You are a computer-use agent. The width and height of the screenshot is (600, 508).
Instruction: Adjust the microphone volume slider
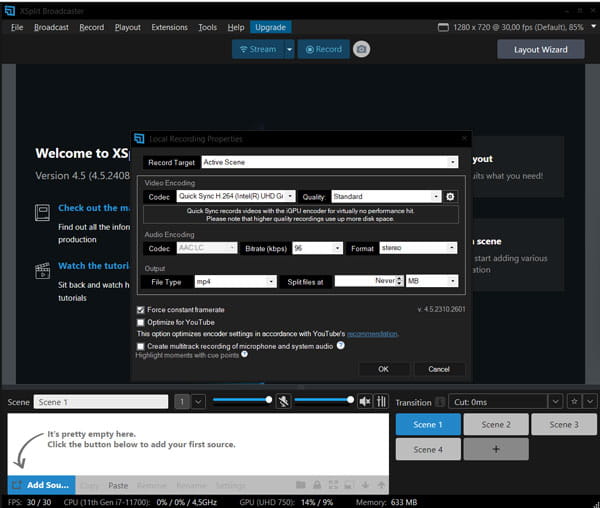pyautogui.click(x=242, y=400)
